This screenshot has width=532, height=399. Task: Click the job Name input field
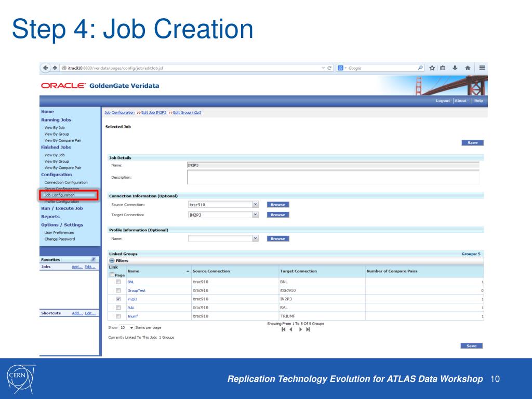[x=333, y=165]
